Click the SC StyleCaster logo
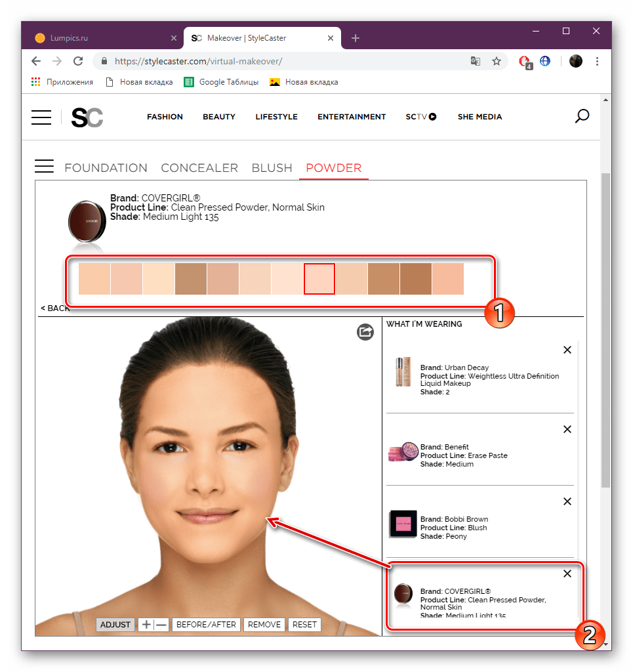Viewport: 633px width, 672px height. click(x=87, y=117)
